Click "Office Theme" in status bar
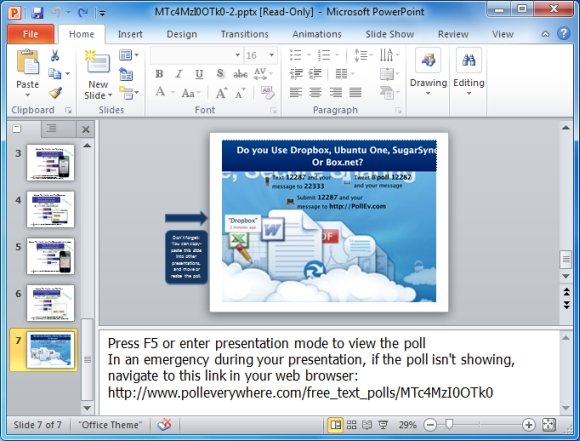This screenshot has height=441, width=580. pyautogui.click(x=110, y=425)
